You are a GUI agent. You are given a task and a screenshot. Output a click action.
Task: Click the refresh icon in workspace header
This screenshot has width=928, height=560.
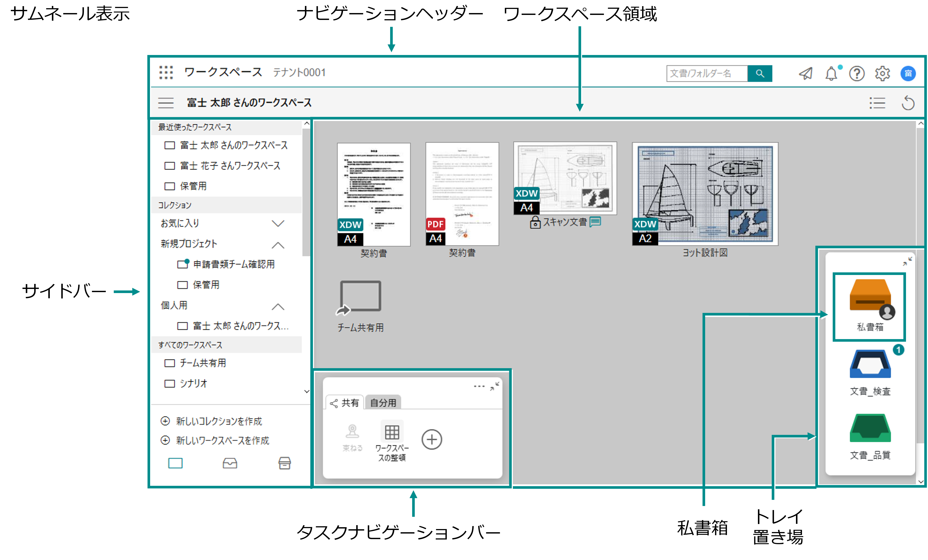point(908,103)
